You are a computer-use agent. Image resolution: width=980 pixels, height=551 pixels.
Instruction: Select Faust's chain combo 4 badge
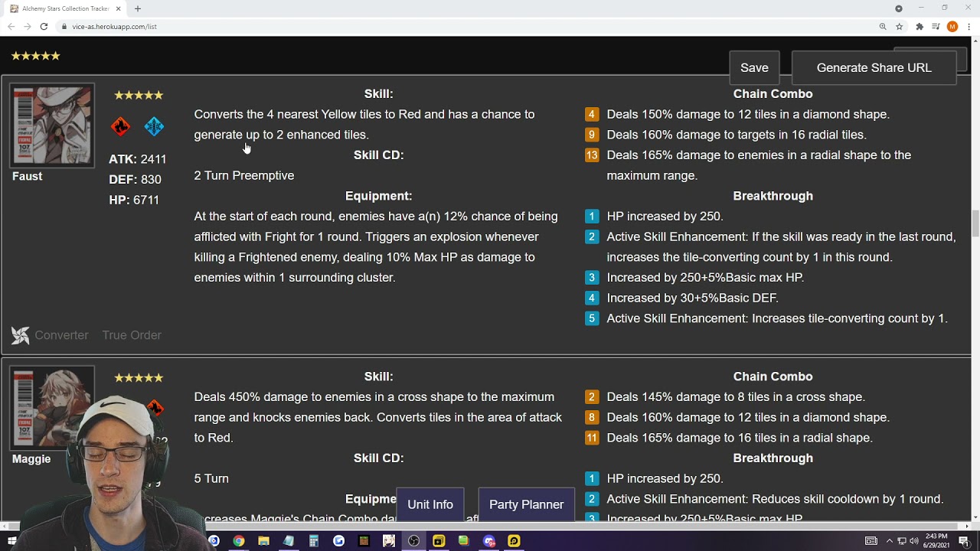(x=592, y=114)
